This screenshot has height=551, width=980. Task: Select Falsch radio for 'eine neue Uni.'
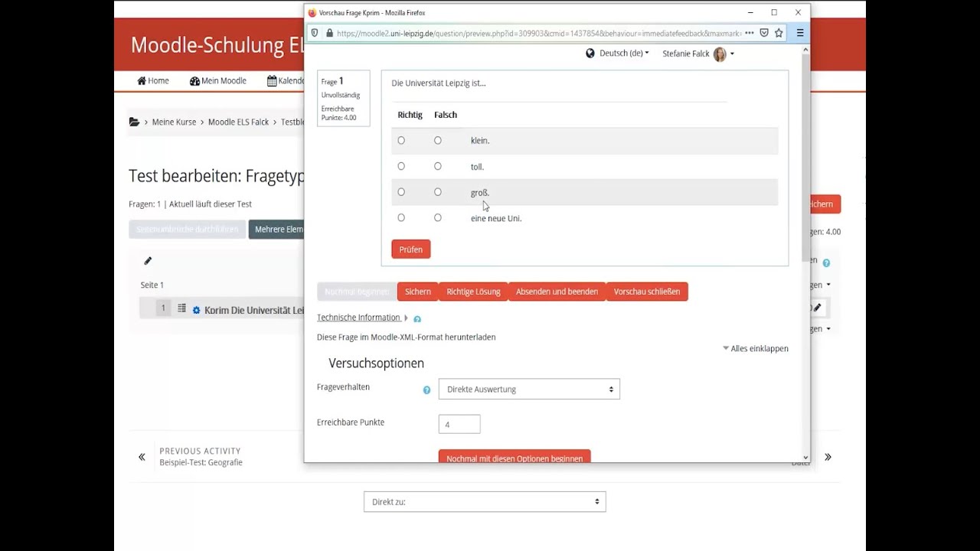coord(438,218)
